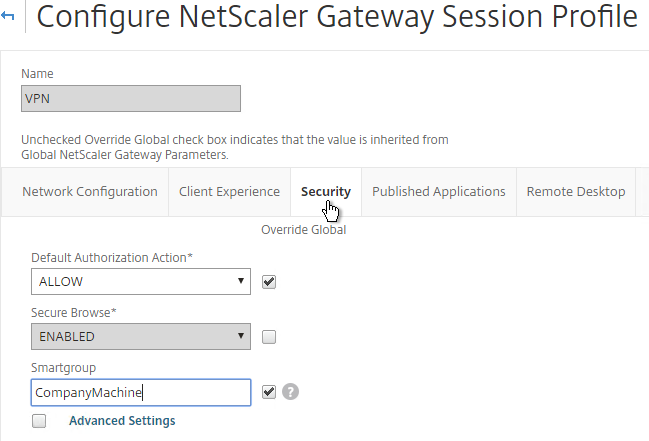Viewport: 649px width, 441px height.
Task: Focus the Smartgroup CompanyMachine text field
Action: tap(141, 392)
